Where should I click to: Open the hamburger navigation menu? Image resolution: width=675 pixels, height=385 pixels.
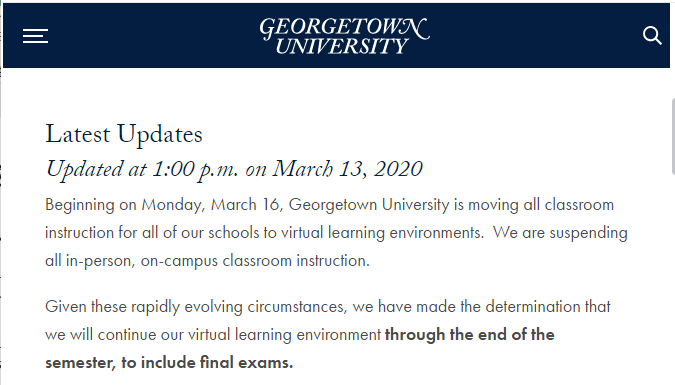(x=35, y=36)
